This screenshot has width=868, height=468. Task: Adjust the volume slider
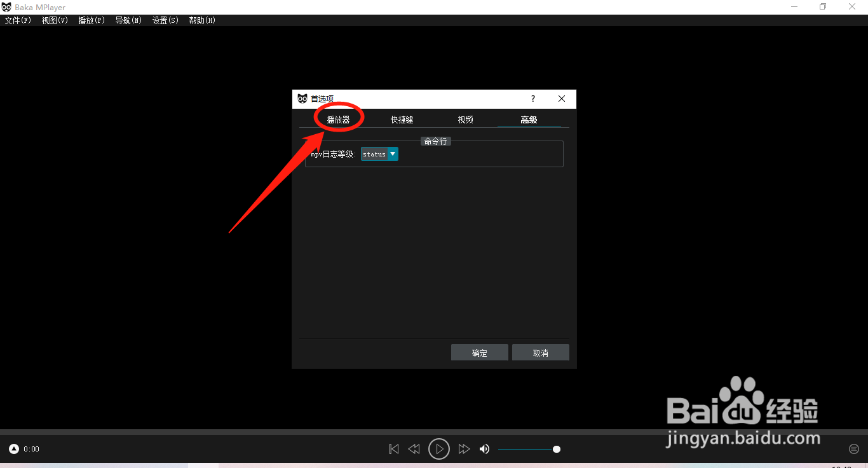(x=529, y=450)
